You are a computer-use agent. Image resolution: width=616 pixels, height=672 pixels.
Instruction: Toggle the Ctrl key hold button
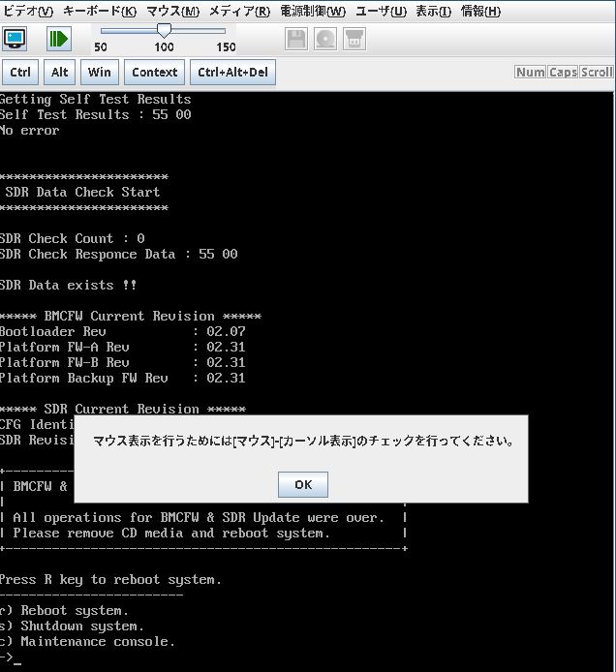coord(20,72)
